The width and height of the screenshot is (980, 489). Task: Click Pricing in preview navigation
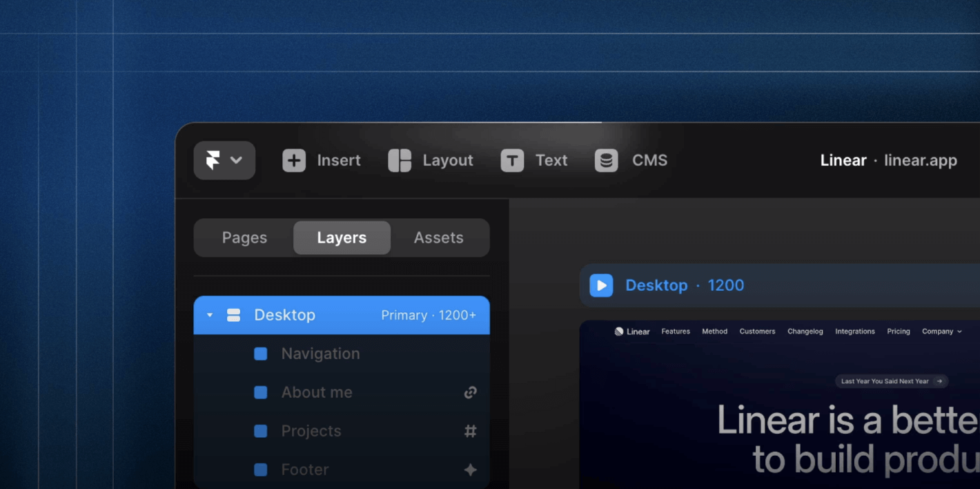coord(899,332)
